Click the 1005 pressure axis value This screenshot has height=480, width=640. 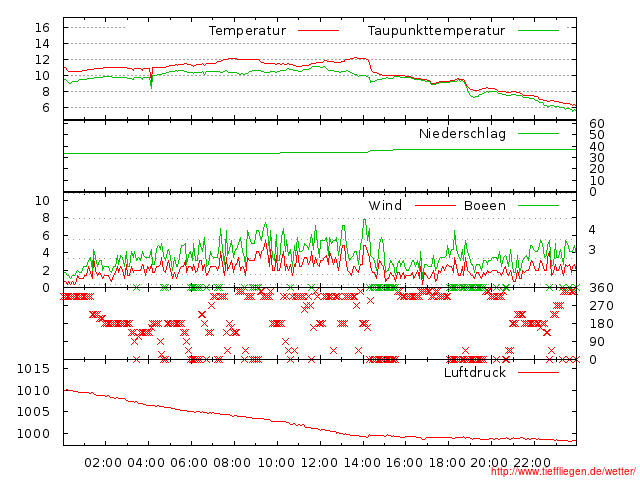33,411
